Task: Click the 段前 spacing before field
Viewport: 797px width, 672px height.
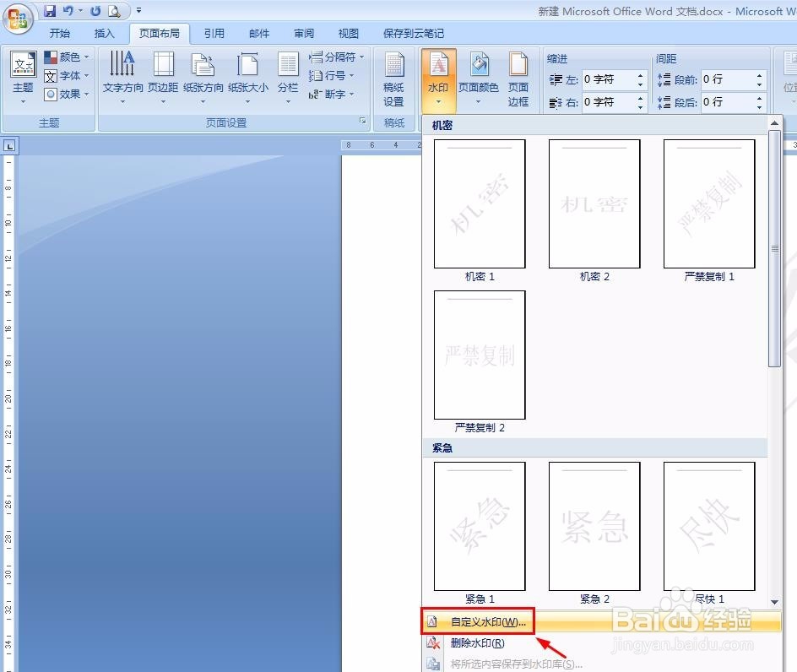Action: click(728, 79)
